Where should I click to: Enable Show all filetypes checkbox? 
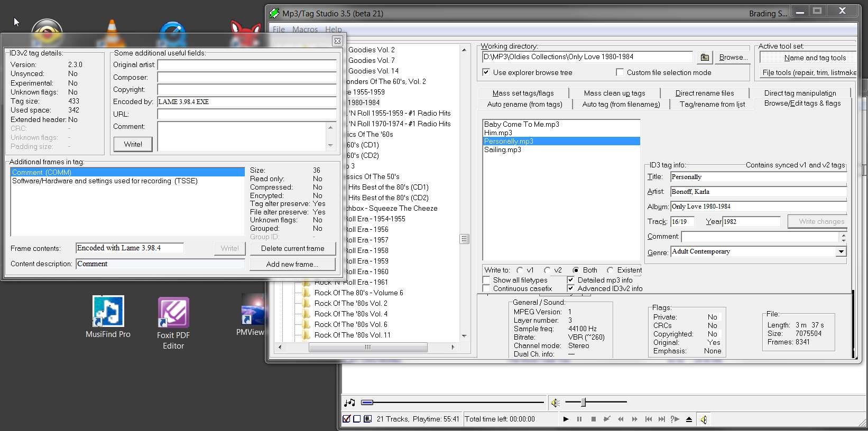[x=486, y=280]
